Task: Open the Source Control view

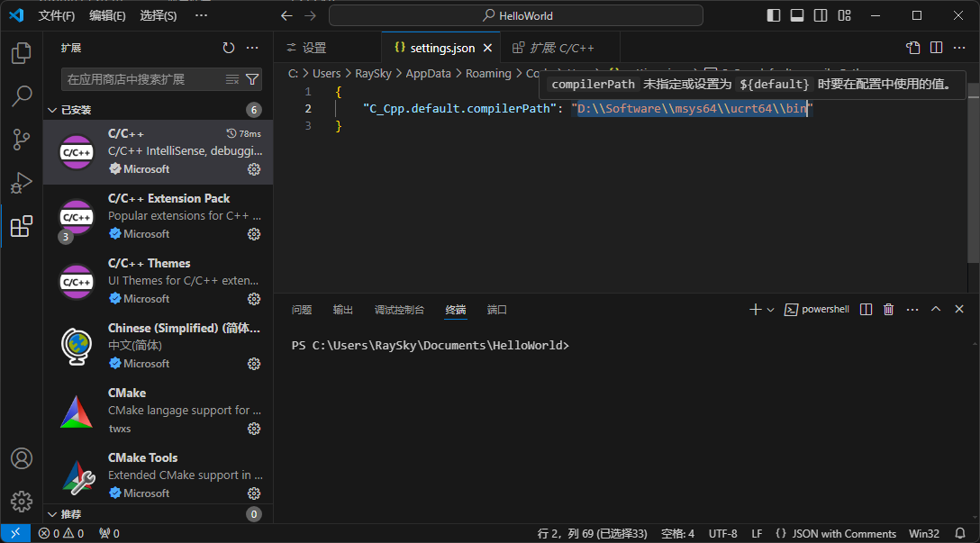Action: pyautogui.click(x=22, y=140)
